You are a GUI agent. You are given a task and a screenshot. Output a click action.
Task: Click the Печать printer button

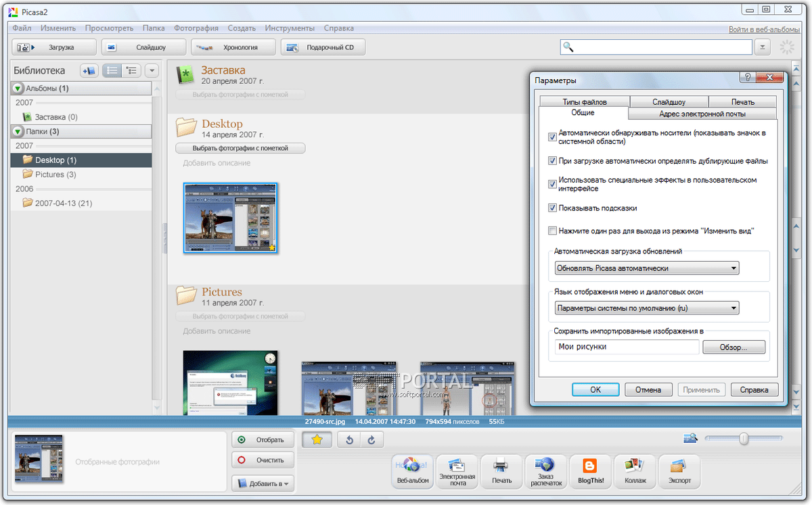pyautogui.click(x=501, y=472)
